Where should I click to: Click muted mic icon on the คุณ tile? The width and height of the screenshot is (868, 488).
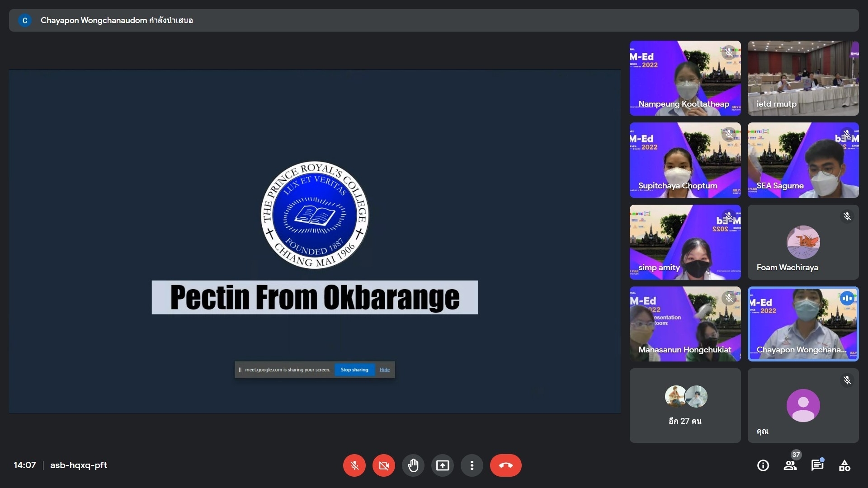tap(847, 380)
